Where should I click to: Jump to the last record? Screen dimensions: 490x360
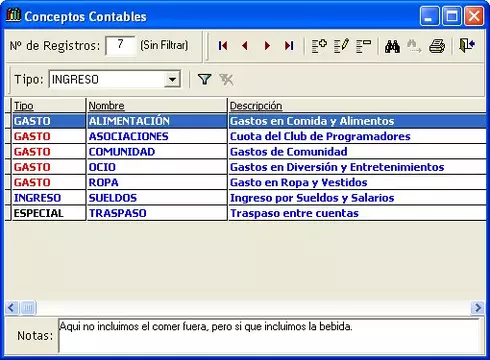pyautogui.click(x=289, y=46)
